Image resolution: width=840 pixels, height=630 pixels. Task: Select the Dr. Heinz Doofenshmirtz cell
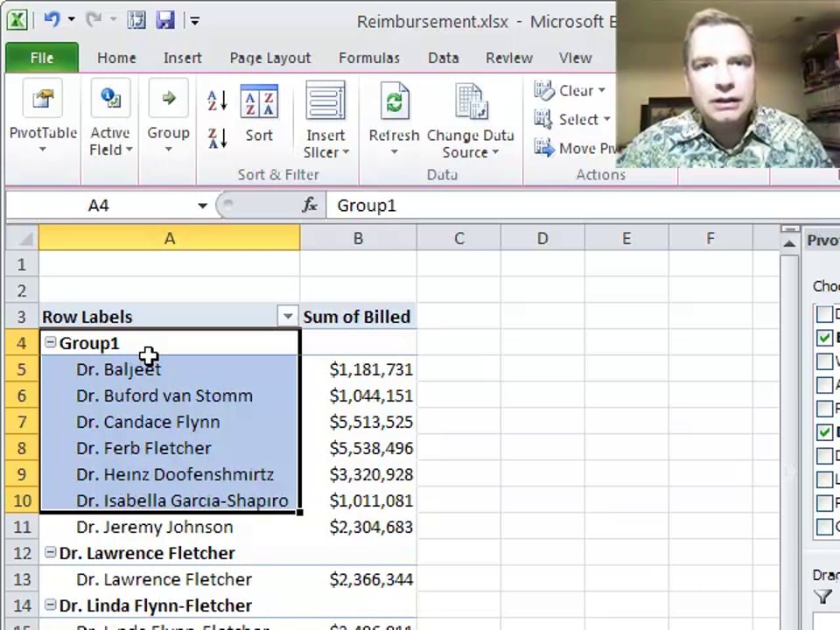(169, 474)
